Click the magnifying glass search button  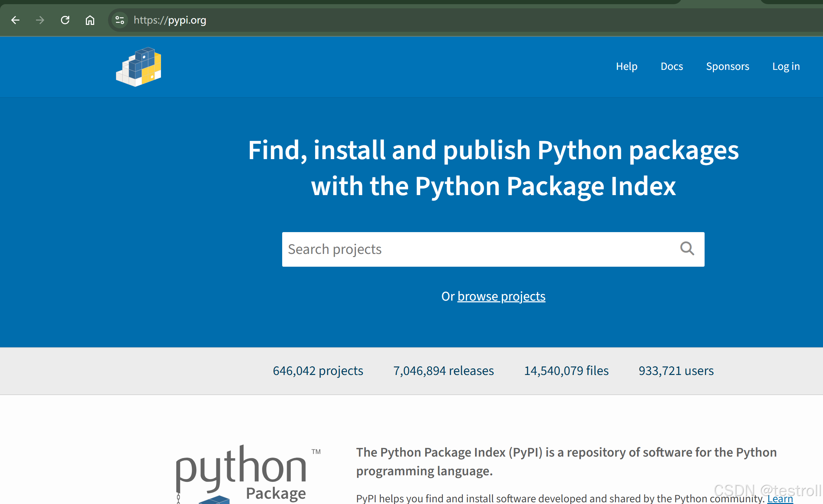pyautogui.click(x=687, y=249)
